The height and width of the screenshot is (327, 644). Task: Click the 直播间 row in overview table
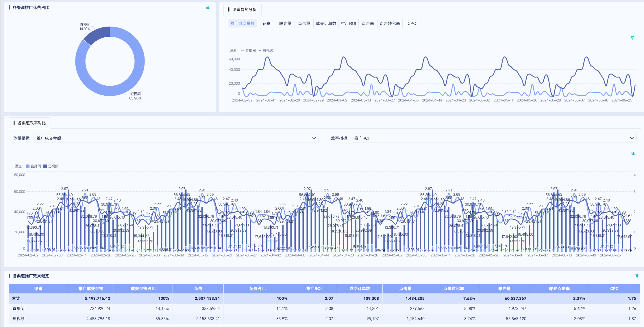18,308
